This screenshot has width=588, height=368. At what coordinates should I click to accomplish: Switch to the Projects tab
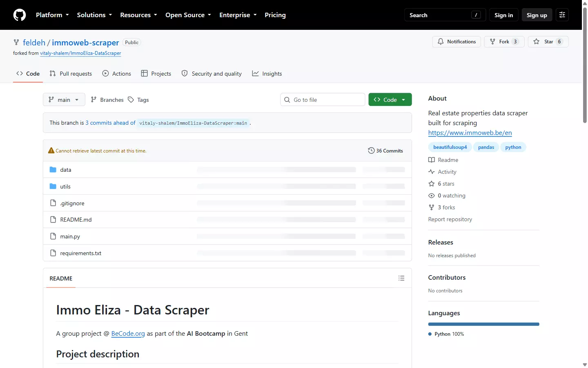(x=156, y=74)
